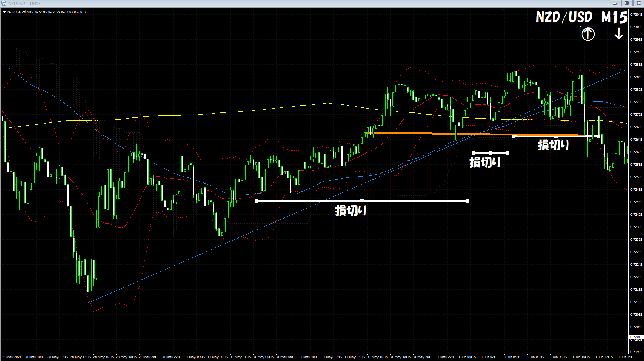
Task: Select the right handle of the short white line
Action: (507, 153)
